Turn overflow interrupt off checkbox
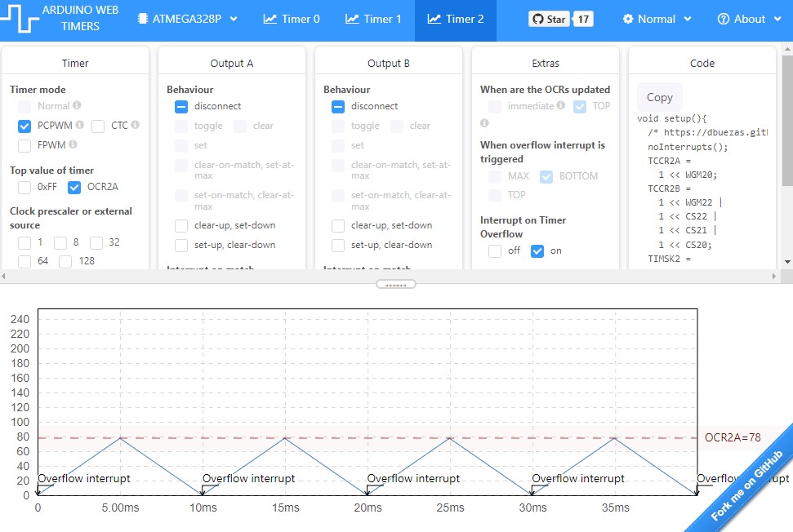793x532 pixels. pyautogui.click(x=495, y=251)
